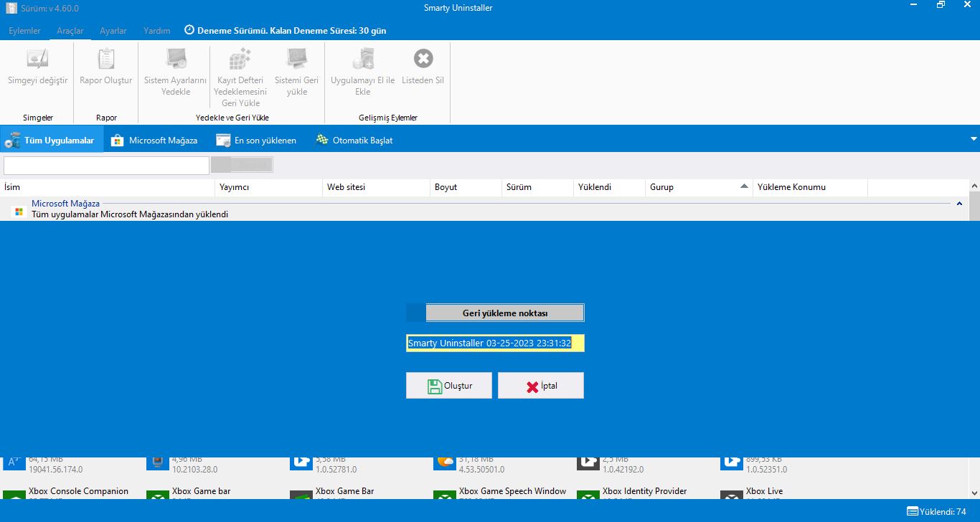Sort by the İsim column header
This screenshot has width=980, height=522.
point(108,187)
